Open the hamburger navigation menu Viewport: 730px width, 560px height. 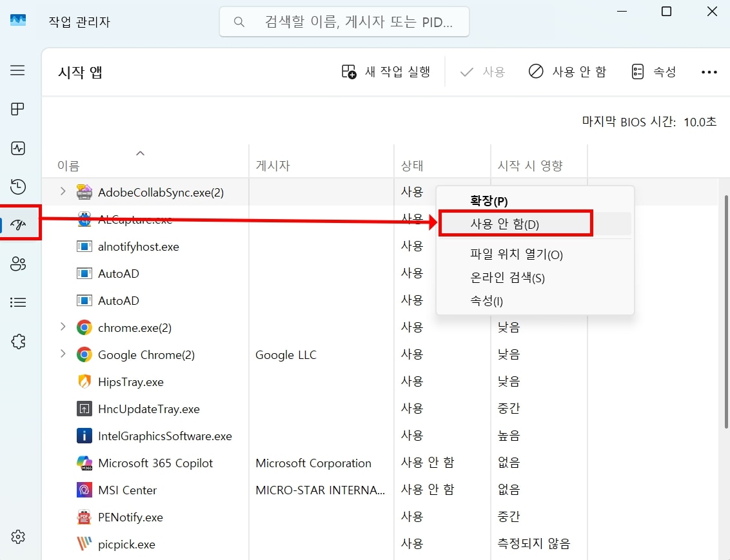[18, 70]
